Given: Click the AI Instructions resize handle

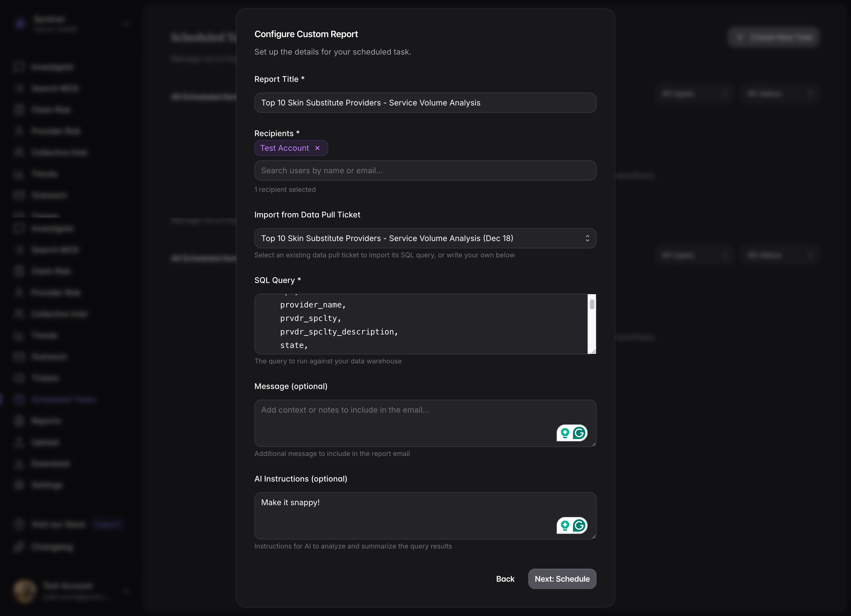Looking at the screenshot, I should pyautogui.click(x=594, y=536).
